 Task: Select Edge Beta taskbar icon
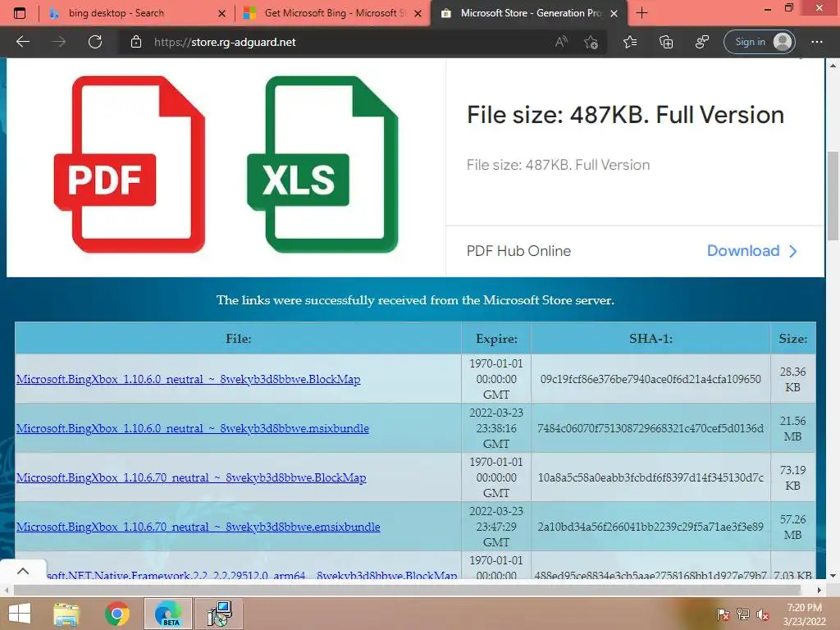pyautogui.click(x=167, y=614)
